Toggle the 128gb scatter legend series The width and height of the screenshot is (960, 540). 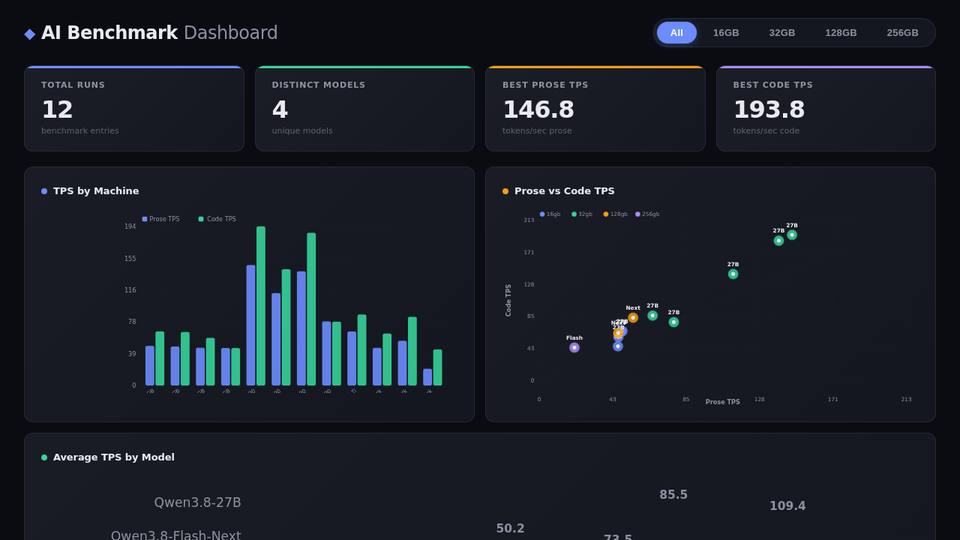pos(615,214)
